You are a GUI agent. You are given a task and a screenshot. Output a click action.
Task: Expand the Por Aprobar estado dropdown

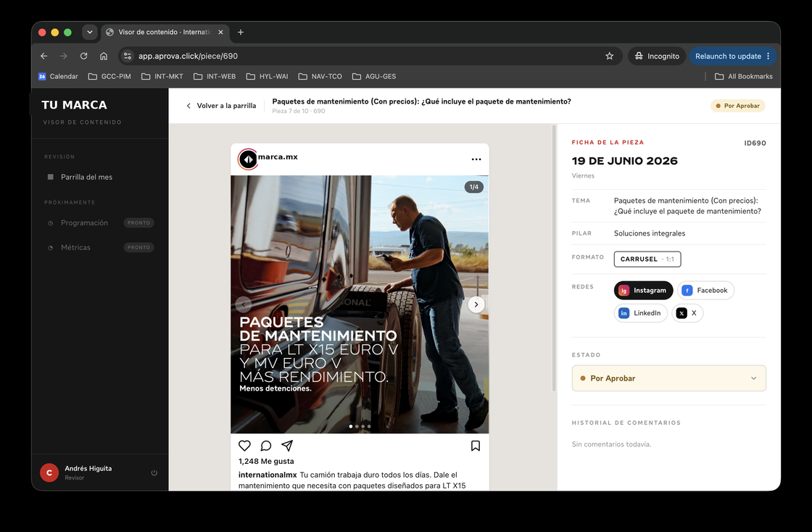668,378
